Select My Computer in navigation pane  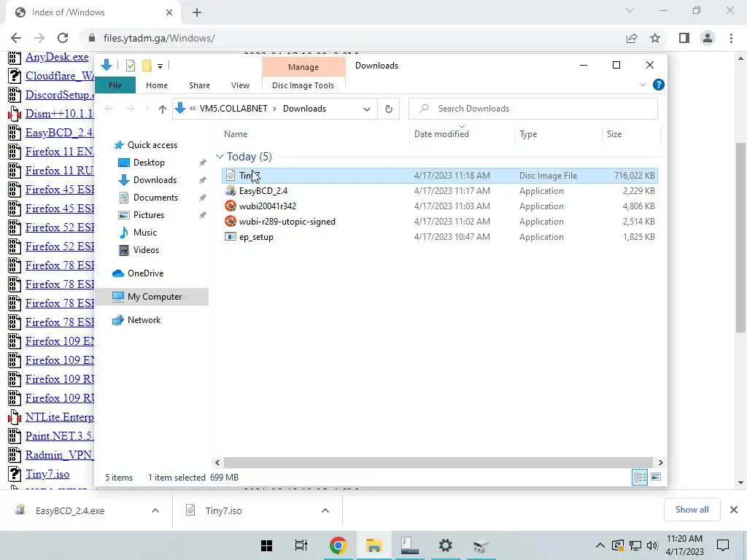coord(155,297)
